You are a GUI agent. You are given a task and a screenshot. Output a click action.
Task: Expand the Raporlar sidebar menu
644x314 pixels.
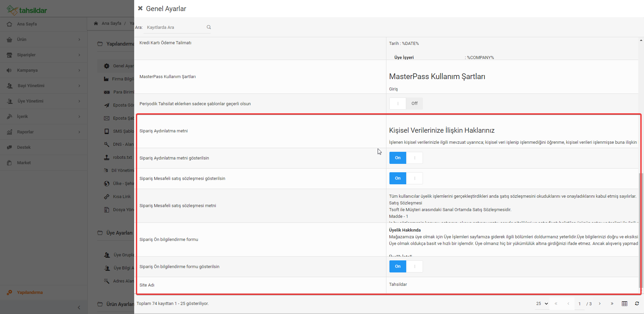tap(44, 132)
